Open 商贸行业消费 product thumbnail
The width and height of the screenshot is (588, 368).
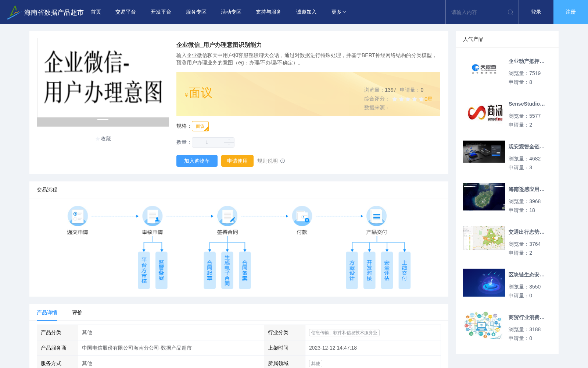point(484,325)
